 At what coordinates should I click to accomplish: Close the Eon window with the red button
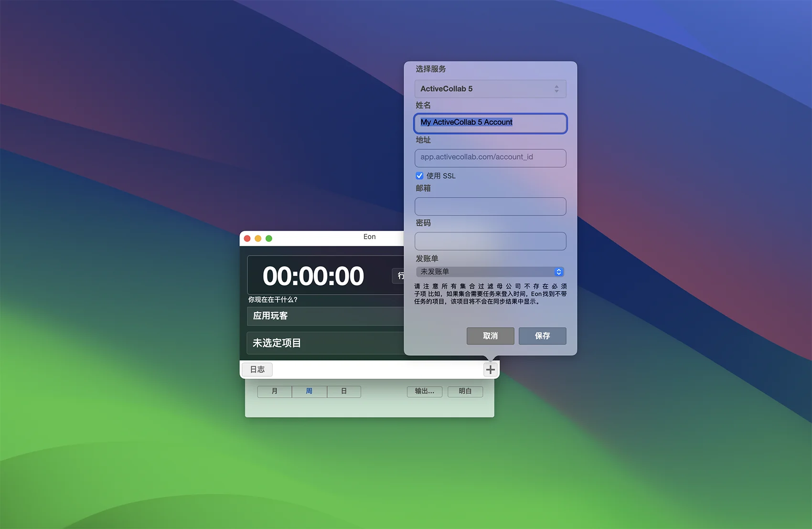[x=247, y=238]
